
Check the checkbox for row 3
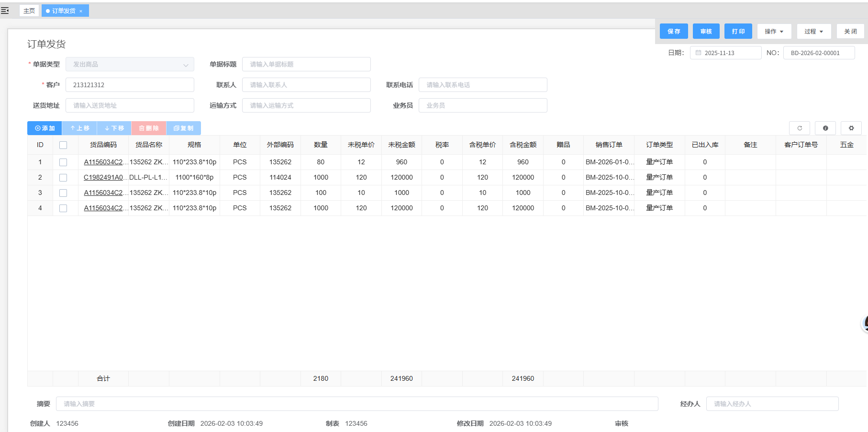63,193
